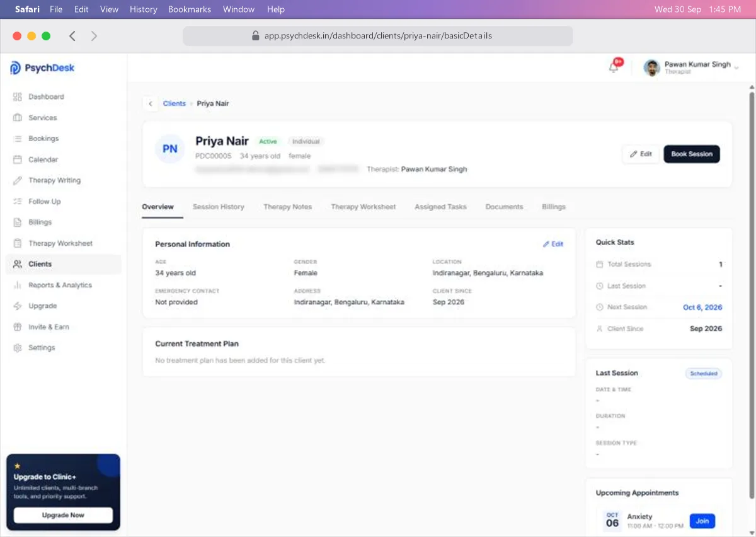This screenshot has width=756, height=537.
Task: Click Safari back navigation arrow
Action: point(72,36)
